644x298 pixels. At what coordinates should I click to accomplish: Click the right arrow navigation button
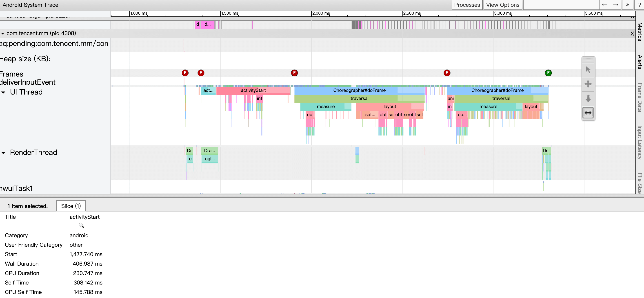[615, 5]
